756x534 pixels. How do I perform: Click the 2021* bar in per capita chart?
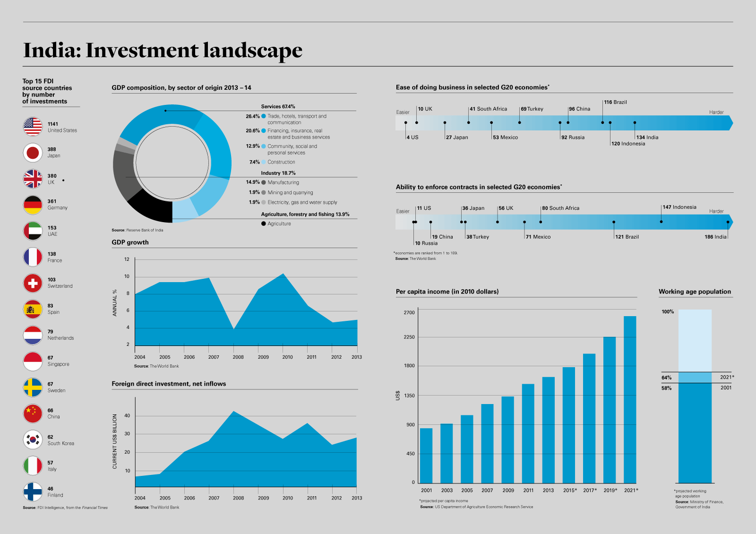tap(630, 399)
